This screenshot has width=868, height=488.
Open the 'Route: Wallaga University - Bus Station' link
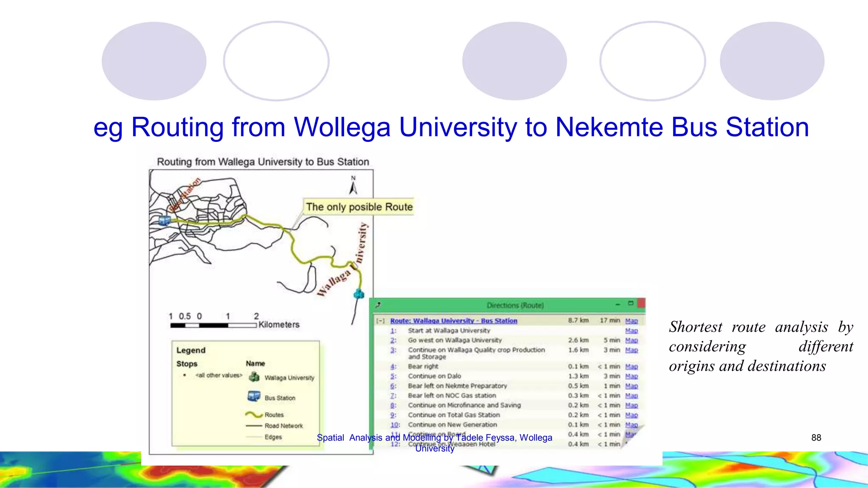click(453, 321)
